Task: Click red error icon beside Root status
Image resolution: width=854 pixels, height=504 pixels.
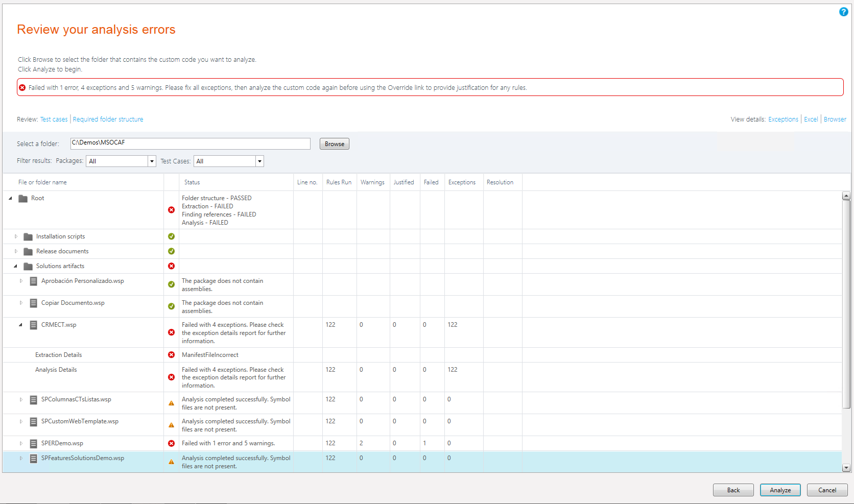Action: 172,210
